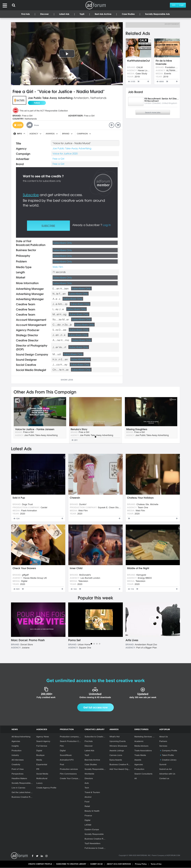Follow Joe Public Take-Away Advertising
Image resolution: width=191 pixels, height=868 pixels.
click(x=37, y=103)
